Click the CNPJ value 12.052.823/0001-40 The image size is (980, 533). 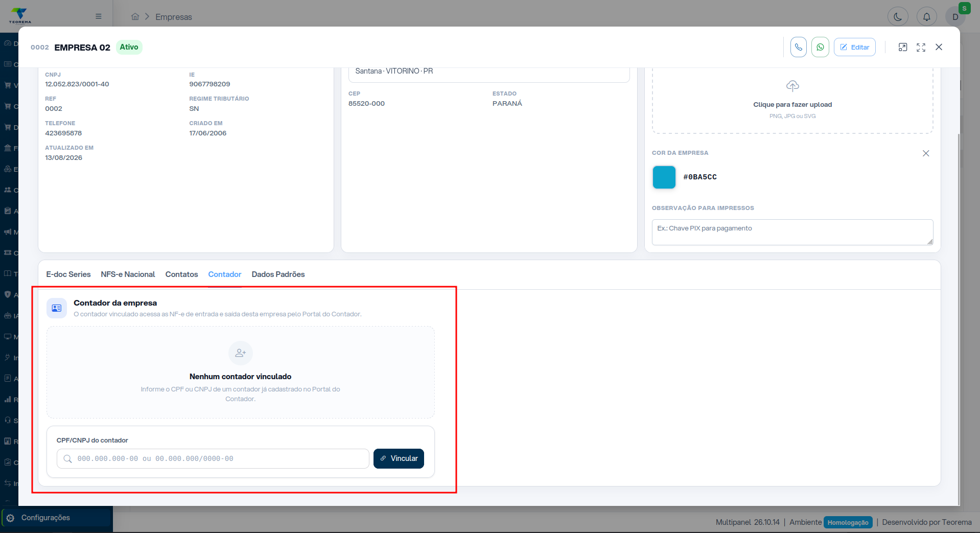(77, 84)
